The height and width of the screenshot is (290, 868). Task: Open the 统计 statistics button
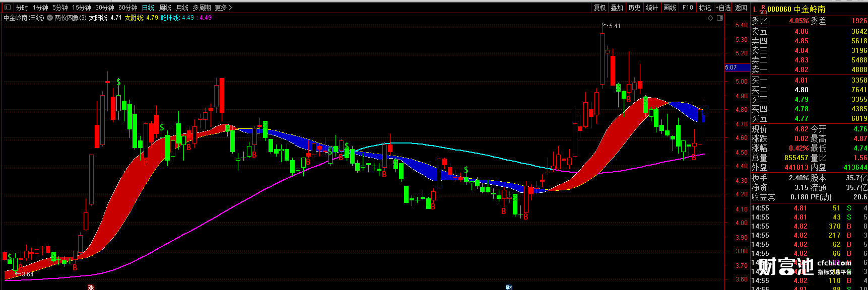pyautogui.click(x=652, y=8)
